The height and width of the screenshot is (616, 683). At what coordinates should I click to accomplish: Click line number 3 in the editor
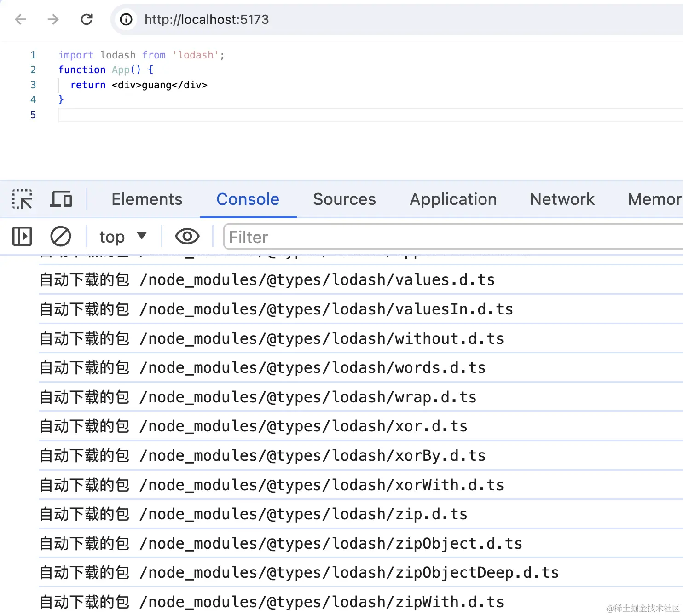pyautogui.click(x=33, y=85)
